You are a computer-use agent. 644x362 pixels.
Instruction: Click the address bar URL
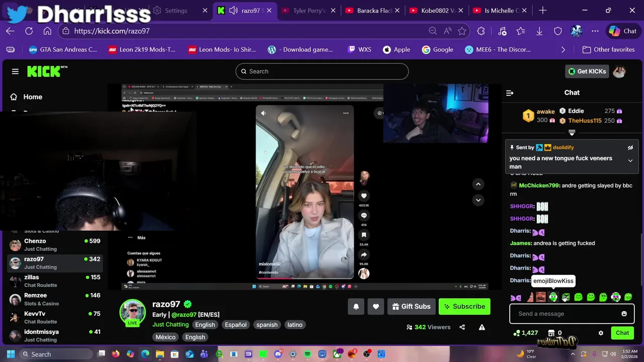(x=112, y=31)
